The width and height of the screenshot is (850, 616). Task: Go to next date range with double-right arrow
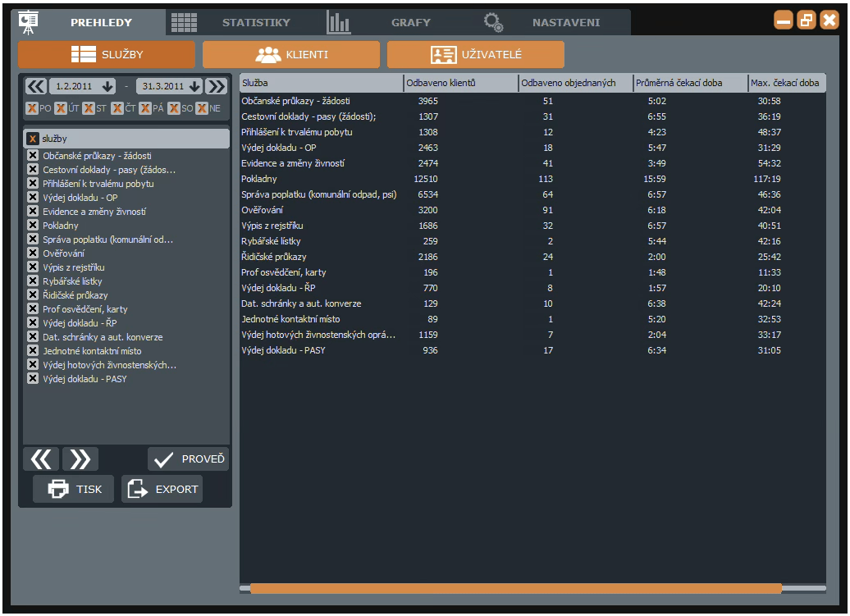[217, 86]
